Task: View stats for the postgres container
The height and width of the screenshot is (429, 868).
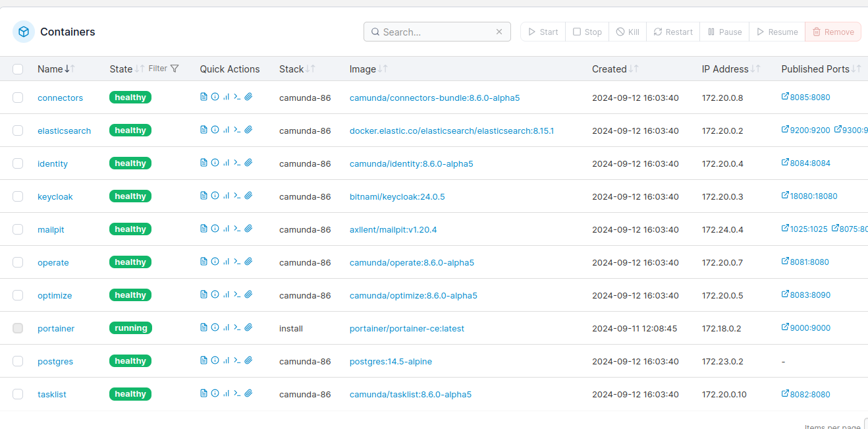Action: (x=226, y=360)
